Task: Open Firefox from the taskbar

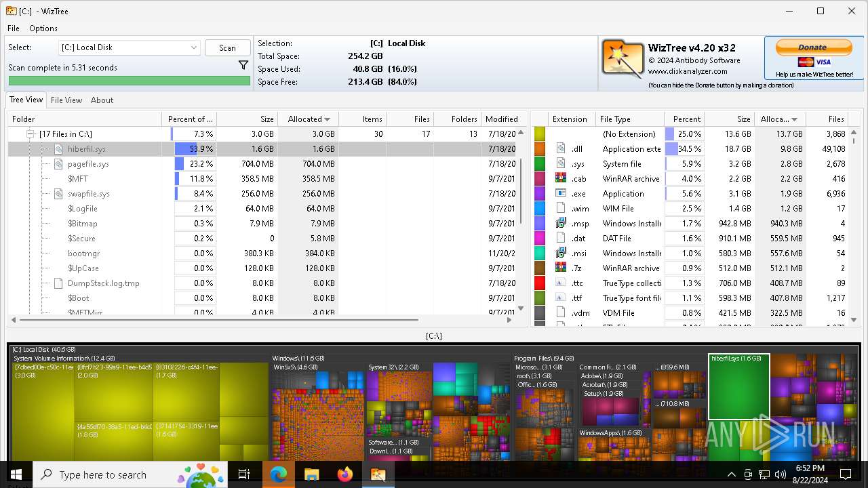Action: pos(344,474)
